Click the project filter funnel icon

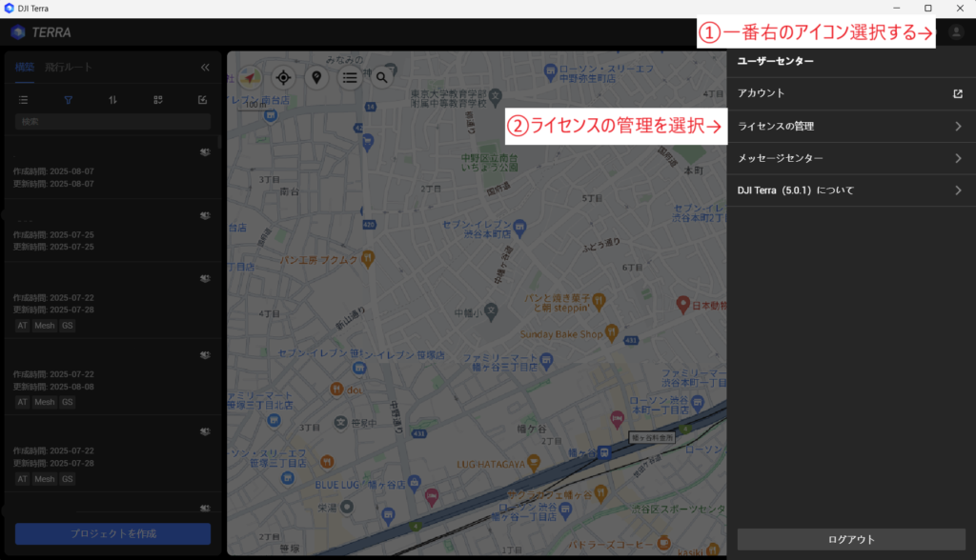(68, 99)
